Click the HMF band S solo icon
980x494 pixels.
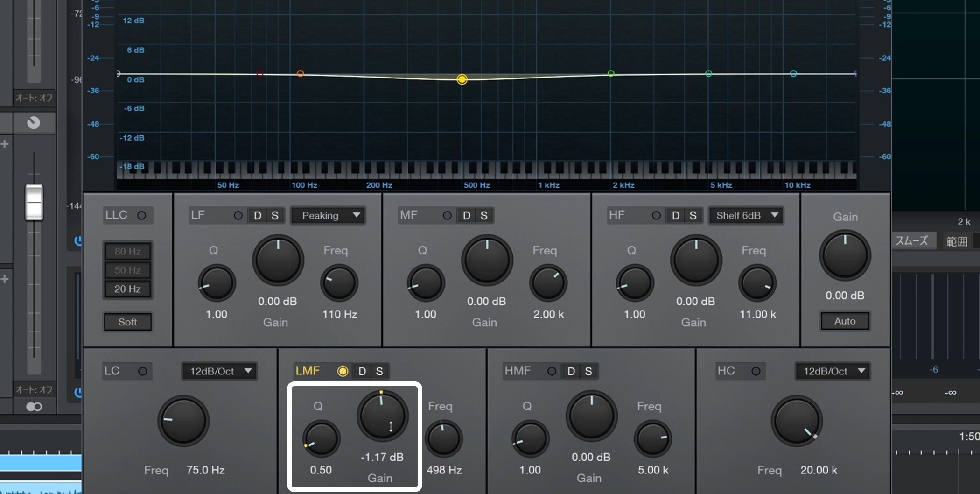[x=588, y=371]
